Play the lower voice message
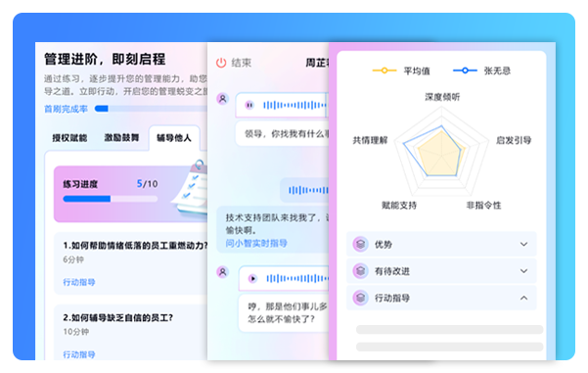This screenshot has height=373, width=588. pos(252,278)
